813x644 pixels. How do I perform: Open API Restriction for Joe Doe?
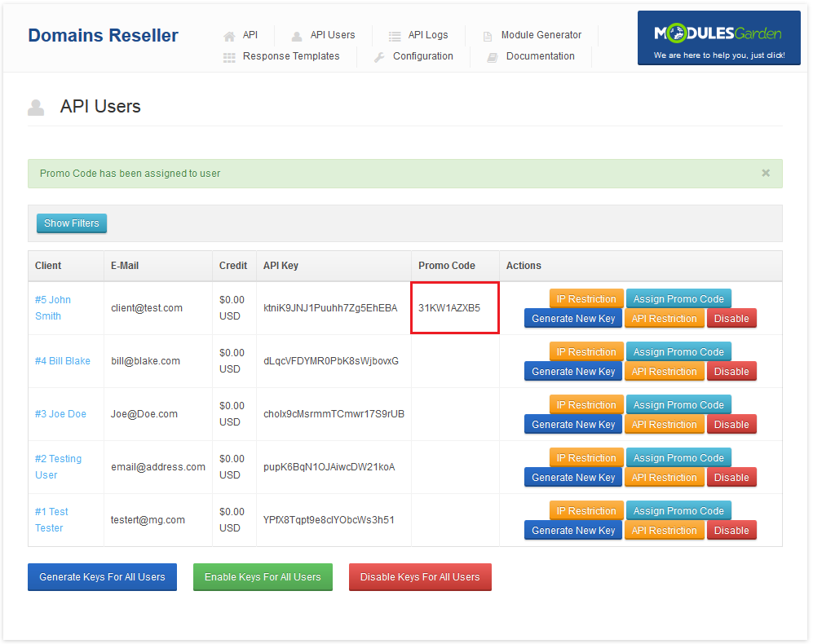tap(664, 424)
